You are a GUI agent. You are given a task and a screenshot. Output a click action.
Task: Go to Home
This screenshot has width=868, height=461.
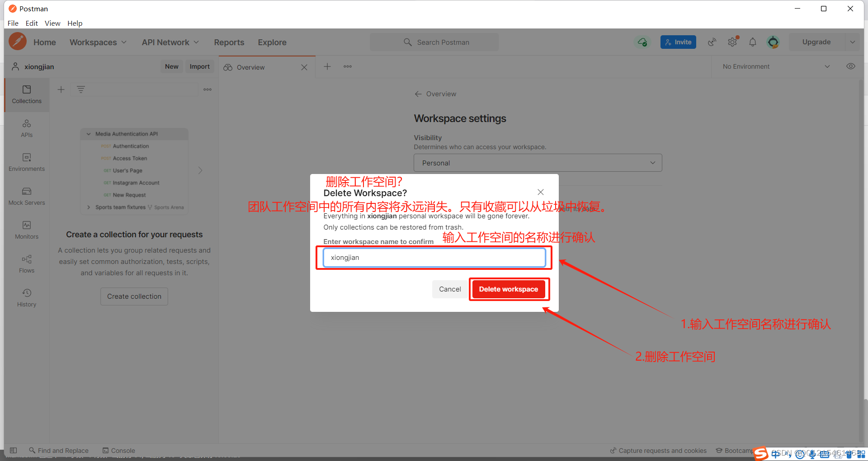pos(45,42)
